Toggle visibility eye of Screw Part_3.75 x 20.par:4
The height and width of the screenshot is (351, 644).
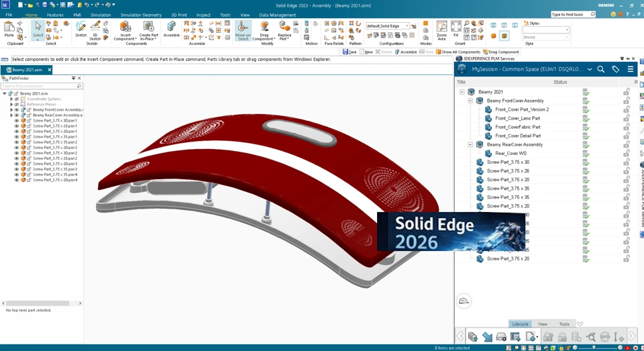click(17, 180)
